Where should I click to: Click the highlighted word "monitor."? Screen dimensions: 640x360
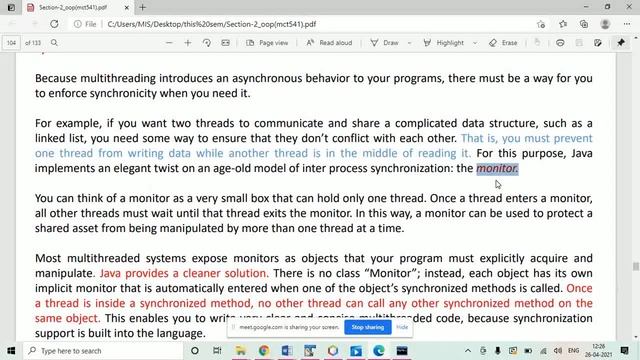(x=497, y=168)
